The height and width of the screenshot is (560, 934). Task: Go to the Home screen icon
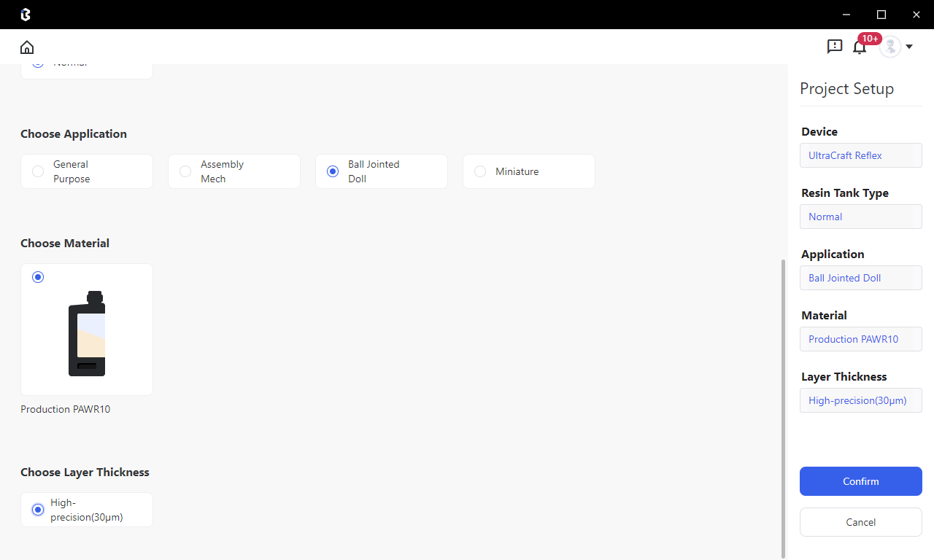tap(27, 47)
